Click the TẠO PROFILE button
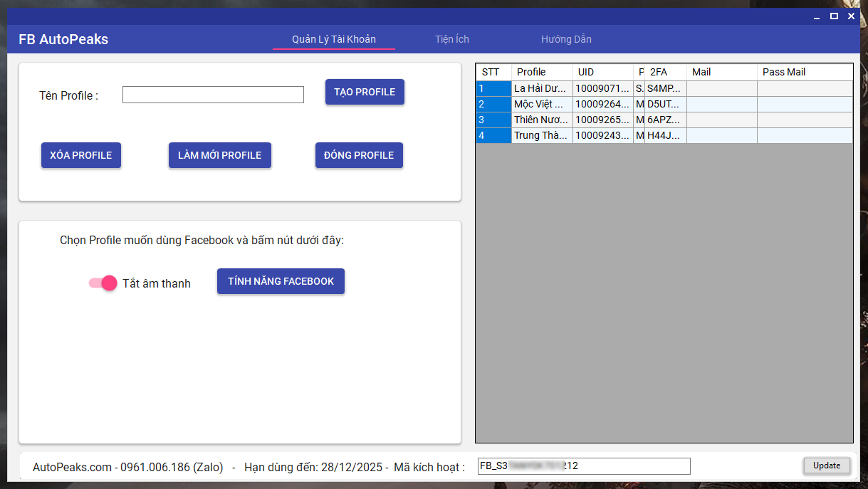 [x=365, y=92]
